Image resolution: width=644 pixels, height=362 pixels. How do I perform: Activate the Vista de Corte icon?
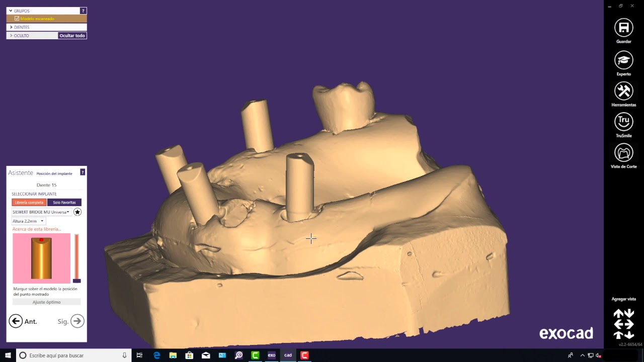(623, 153)
